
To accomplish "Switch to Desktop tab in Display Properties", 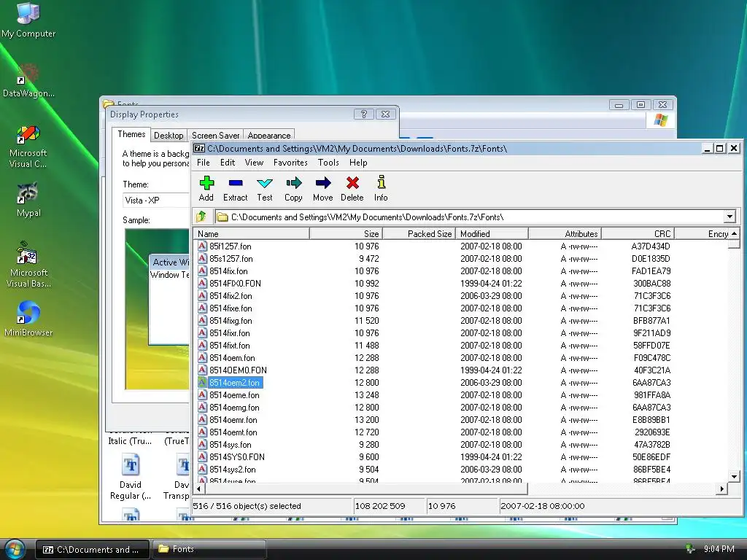I will [x=169, y=136].
